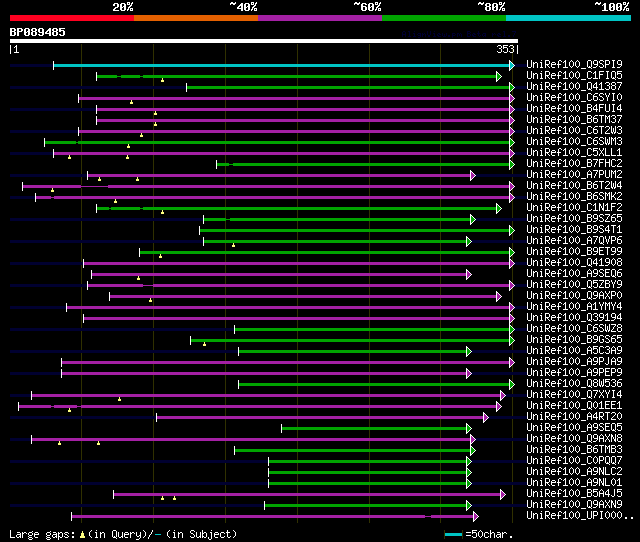The width and height of the screenshot is (640, 542).
Task: Click the UniRef100_C1N1F2 label
Action: click(574, 208)
